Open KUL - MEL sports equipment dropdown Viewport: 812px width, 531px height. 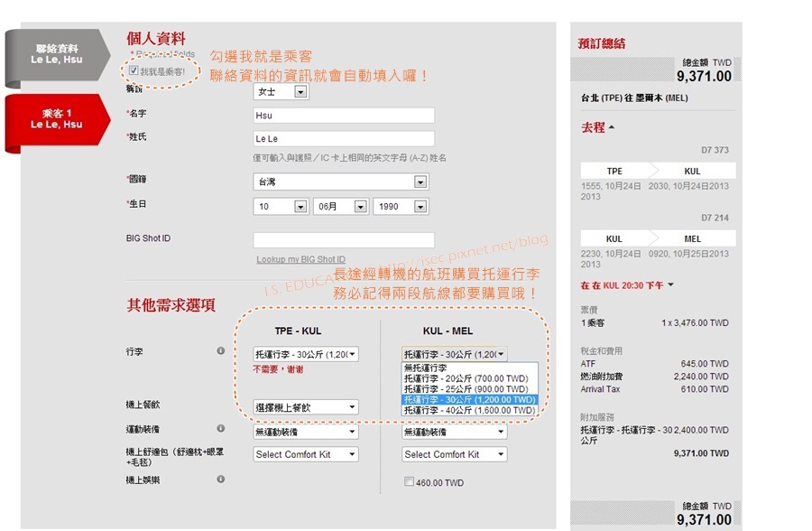point(454,432)
